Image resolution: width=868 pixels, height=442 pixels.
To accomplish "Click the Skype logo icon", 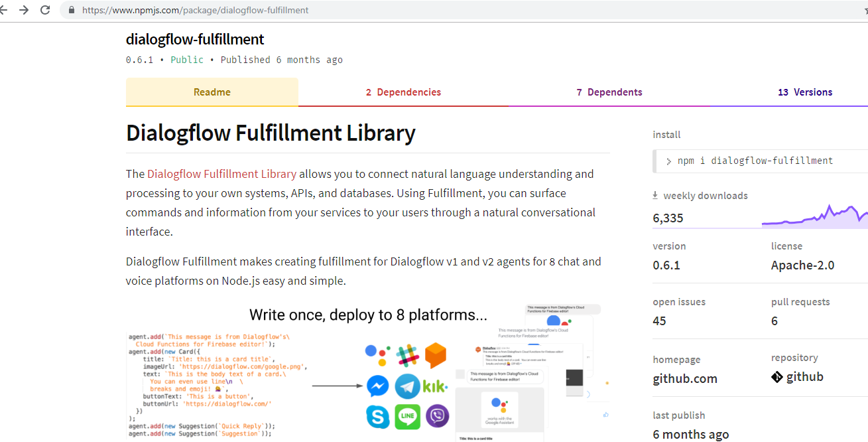I will (x=378, y=417).
